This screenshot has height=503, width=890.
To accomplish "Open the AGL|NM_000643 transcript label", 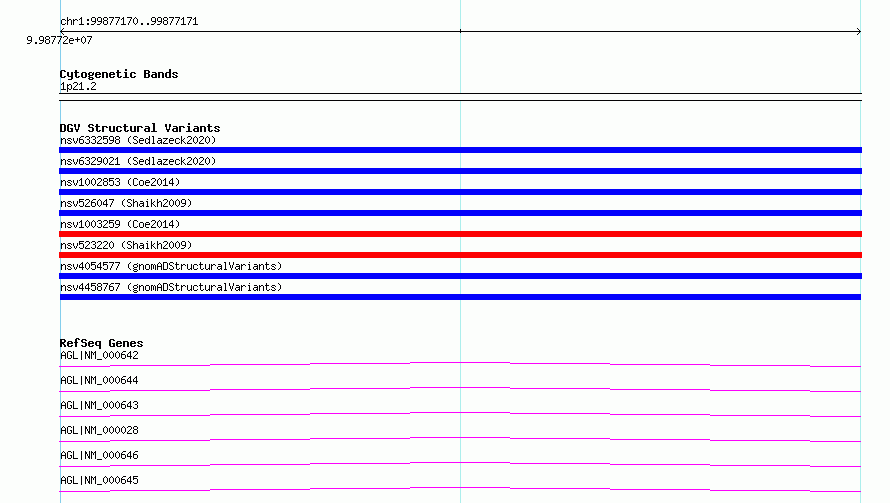I will [99, 405].
